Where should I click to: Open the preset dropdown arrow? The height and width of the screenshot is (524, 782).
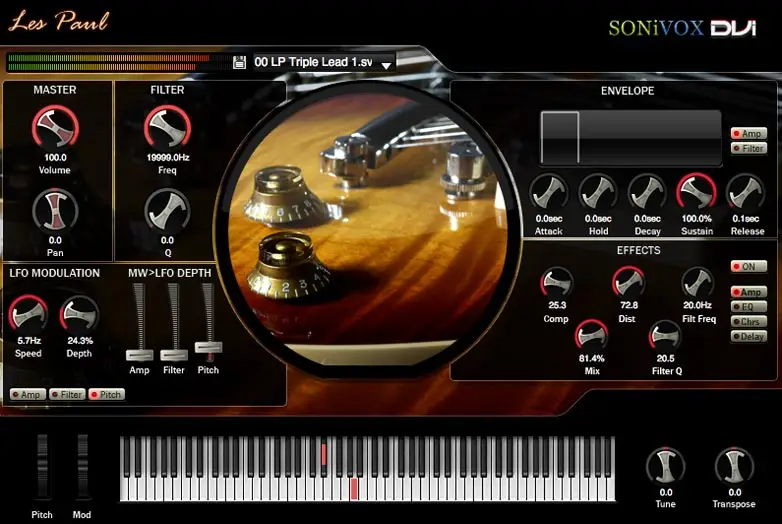pyautogui.click(x=386, y=65)
